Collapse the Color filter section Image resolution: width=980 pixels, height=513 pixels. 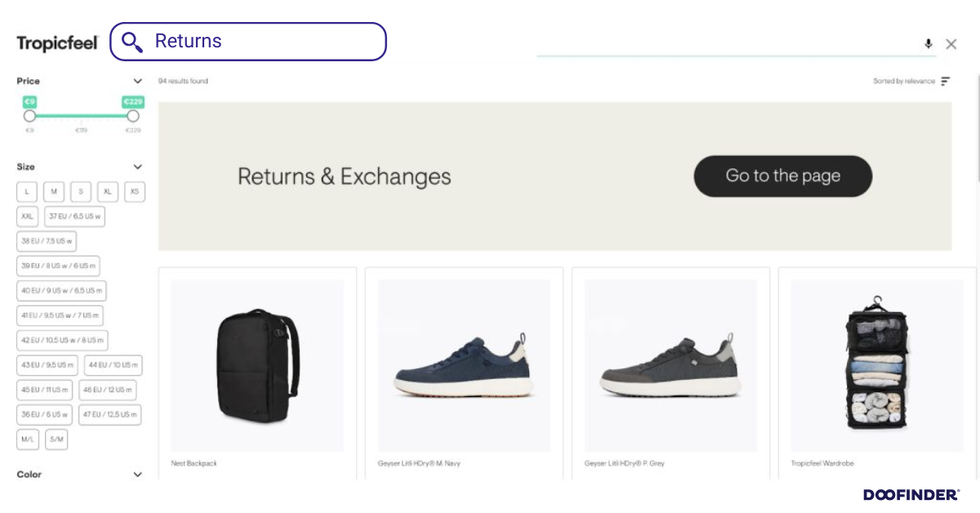[x=137, y=474]
